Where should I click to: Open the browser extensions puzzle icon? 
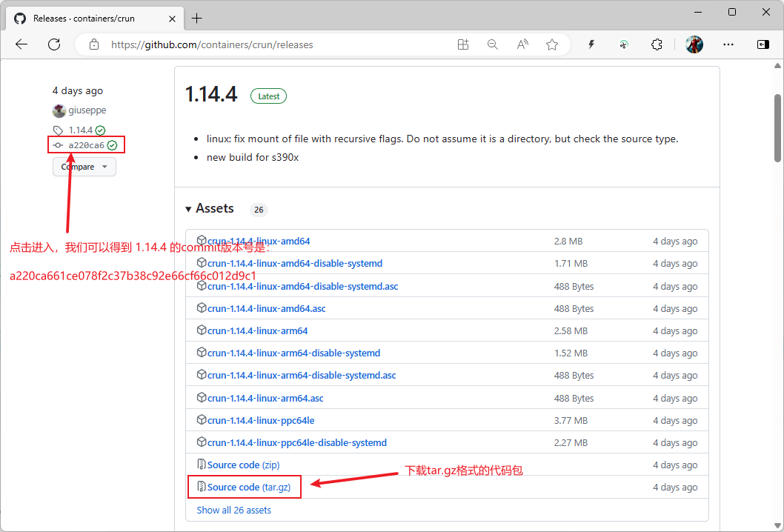[x=657, y=44]
